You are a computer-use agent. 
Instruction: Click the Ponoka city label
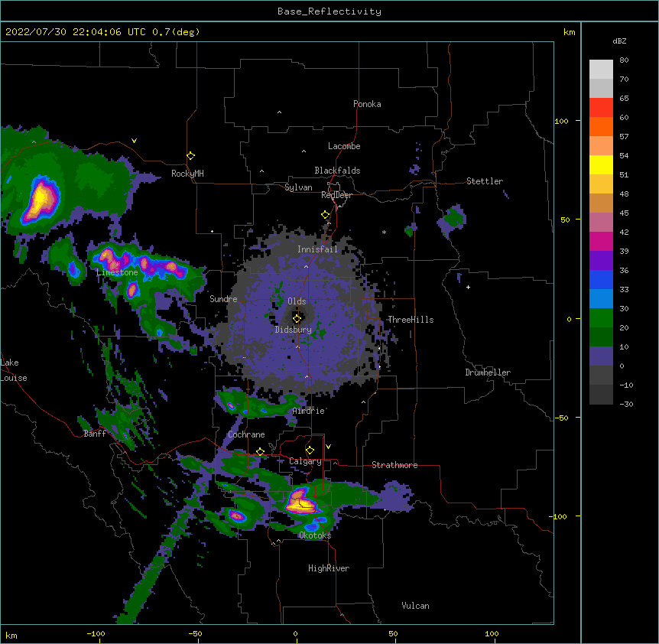pyautogui.click(x=367, y=104)
